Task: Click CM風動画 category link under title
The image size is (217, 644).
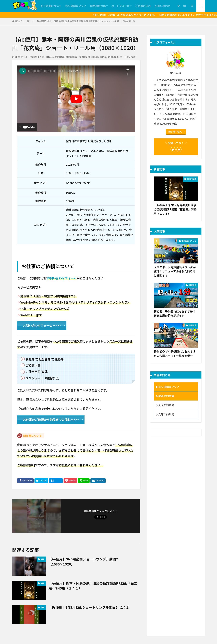Action: pyautogui.click(x=59, y=57)
